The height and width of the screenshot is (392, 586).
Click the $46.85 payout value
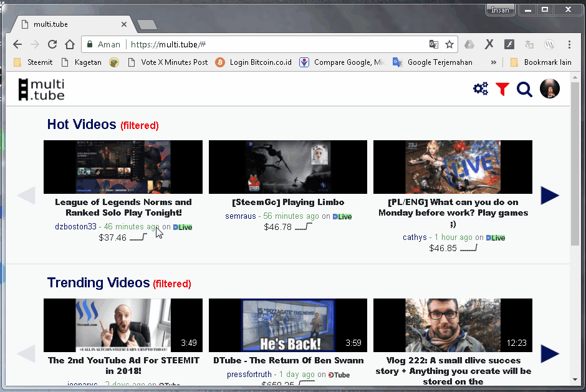point(443,248)
